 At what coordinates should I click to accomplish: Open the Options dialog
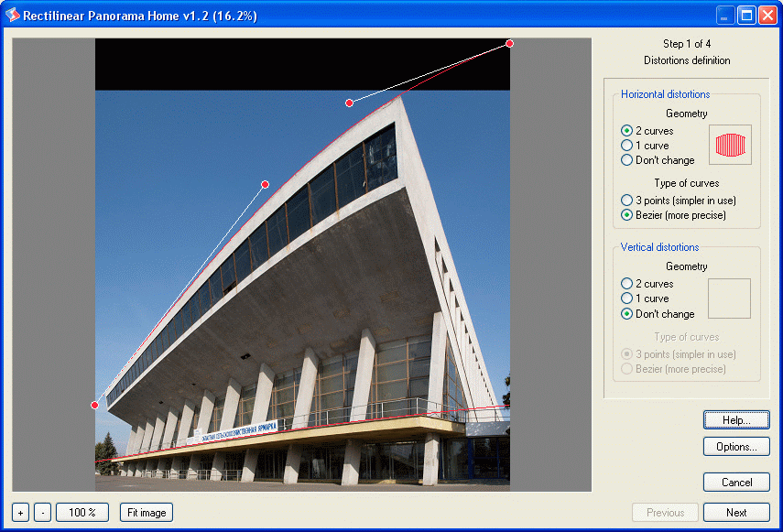click(x=736, y=447)
